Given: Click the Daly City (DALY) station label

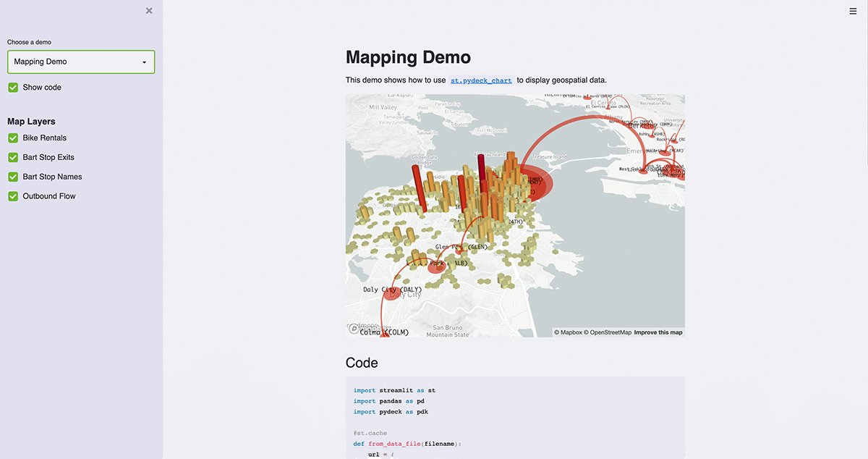Looking at the screenshot, I should coord(392,290).
